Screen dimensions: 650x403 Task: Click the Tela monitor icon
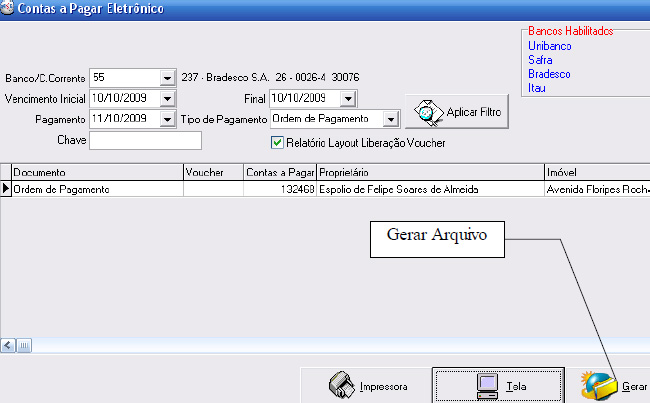click(x=488, y=385)
